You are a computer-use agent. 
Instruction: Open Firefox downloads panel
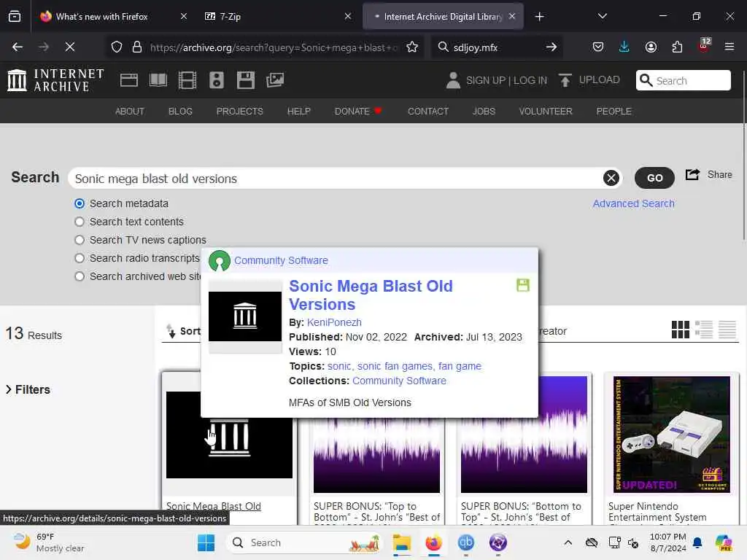[x=624, y=47]
